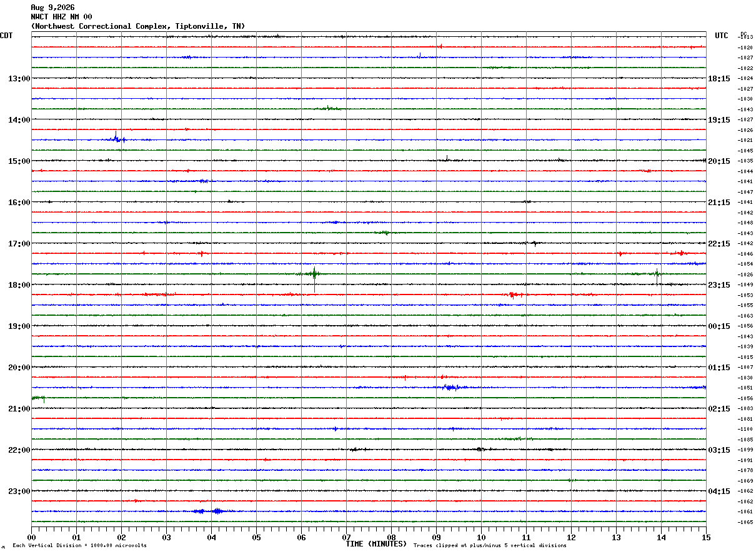
Task: Select the -1100 DC offset value
Action: (745, 429)
